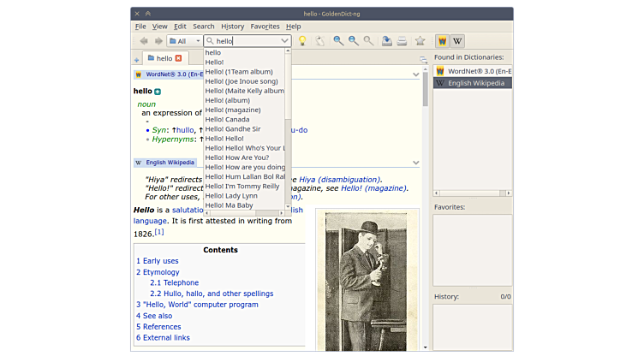This screenshot has width=644, height=362.
Task: Click the zoom in magnifier icon
Action: (339, 41)
